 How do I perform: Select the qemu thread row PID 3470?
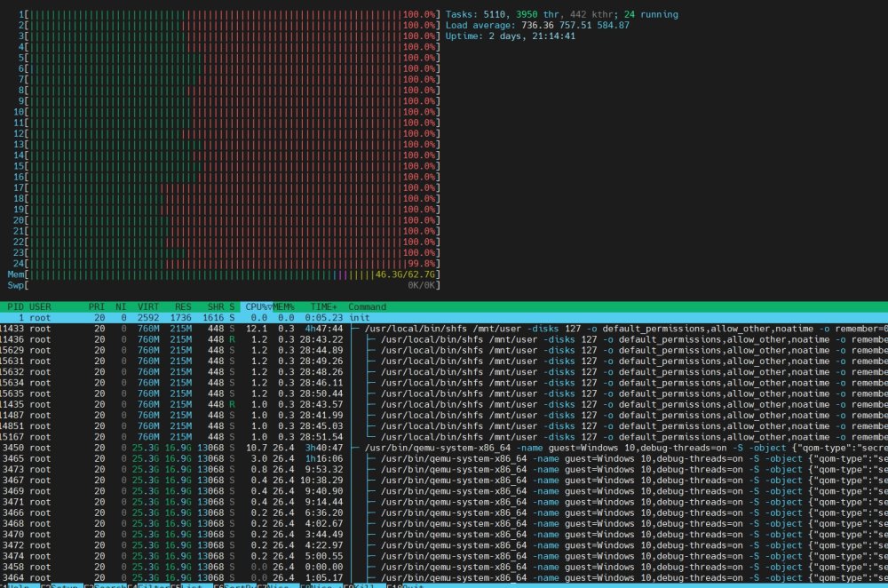444,535
